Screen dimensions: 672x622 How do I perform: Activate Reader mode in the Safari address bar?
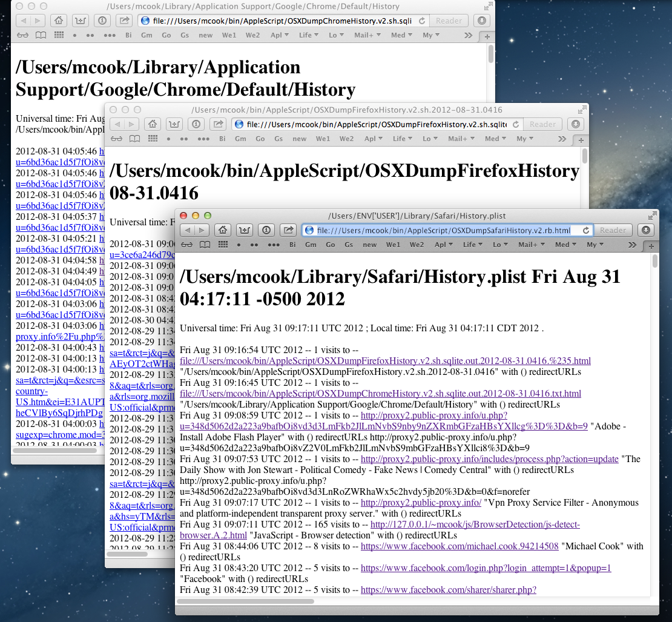pyautogui.click(x=613, y=230)
